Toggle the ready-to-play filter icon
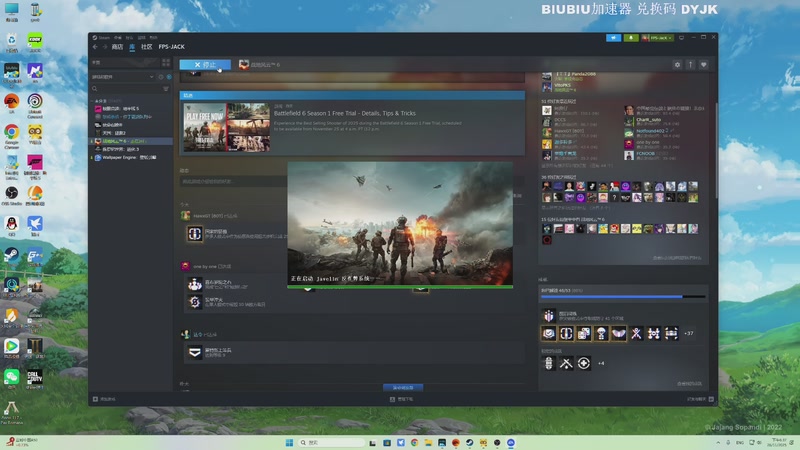800x450 pixels. (169, 77)
